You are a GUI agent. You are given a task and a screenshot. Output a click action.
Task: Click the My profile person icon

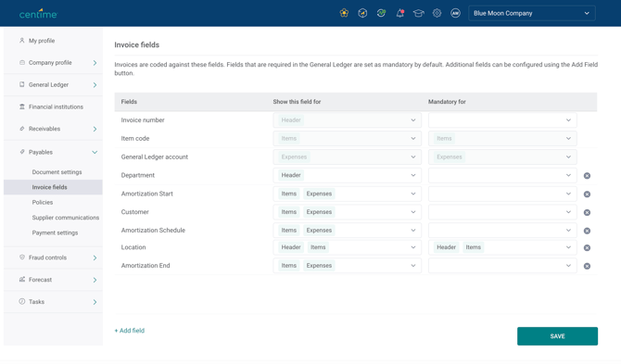pos(22,41)
